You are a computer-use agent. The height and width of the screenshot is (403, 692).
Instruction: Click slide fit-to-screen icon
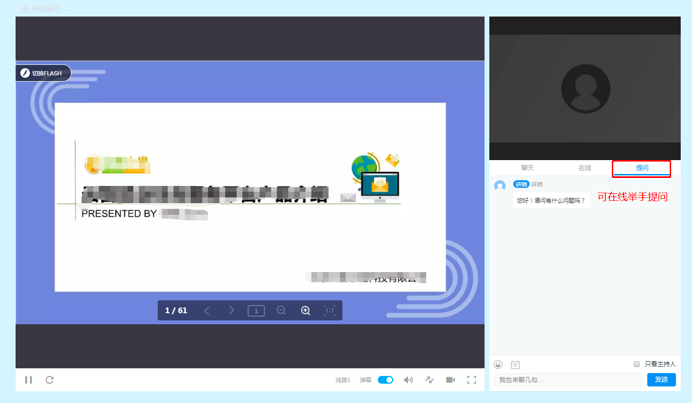pyautogui.click(x=329, y=311)
